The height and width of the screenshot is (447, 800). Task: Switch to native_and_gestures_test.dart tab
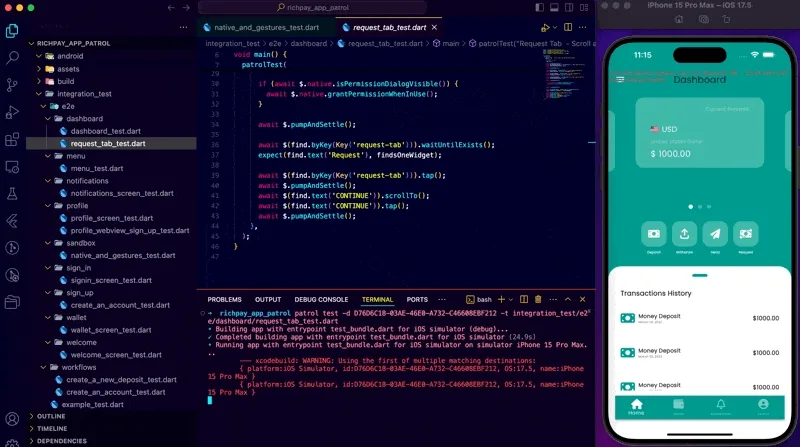[266, 28]
